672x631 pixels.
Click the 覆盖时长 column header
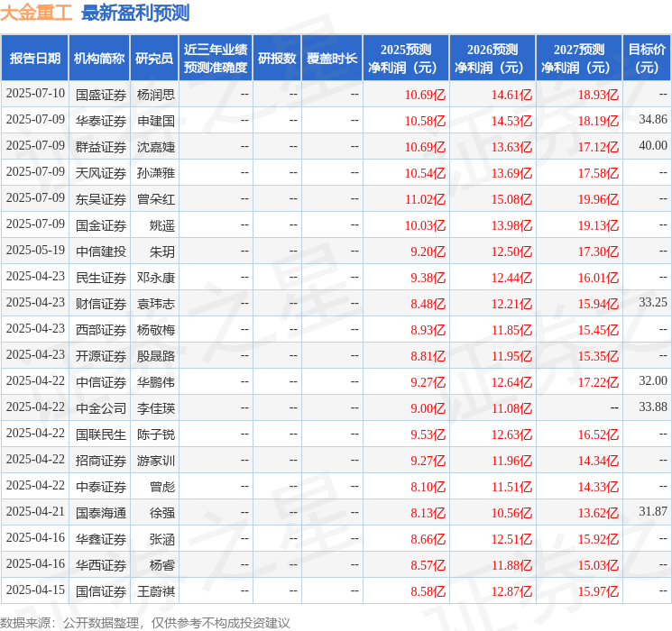[x=332, y=58]
